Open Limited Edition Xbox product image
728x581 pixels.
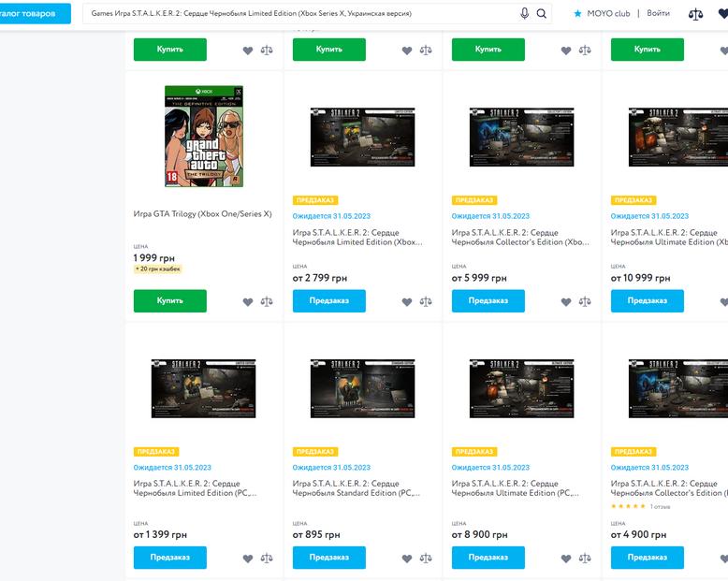363,137
